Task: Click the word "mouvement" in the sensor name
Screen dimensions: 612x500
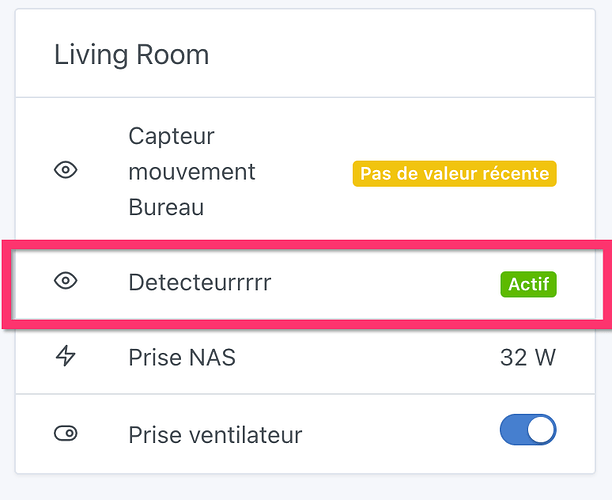Action: point(192,172)
